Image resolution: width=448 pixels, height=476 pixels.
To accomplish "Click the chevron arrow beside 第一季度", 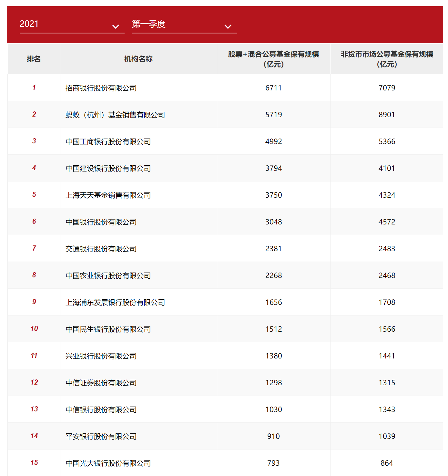I will pyautogui.click(x=228, y=26).
